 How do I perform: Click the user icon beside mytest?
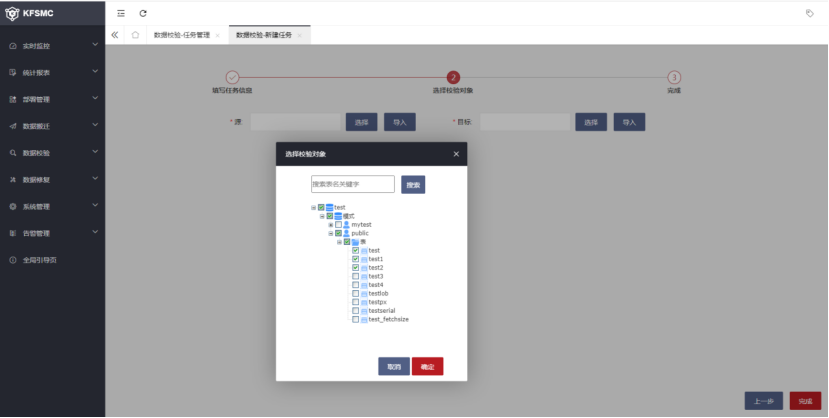coord(346,225)
